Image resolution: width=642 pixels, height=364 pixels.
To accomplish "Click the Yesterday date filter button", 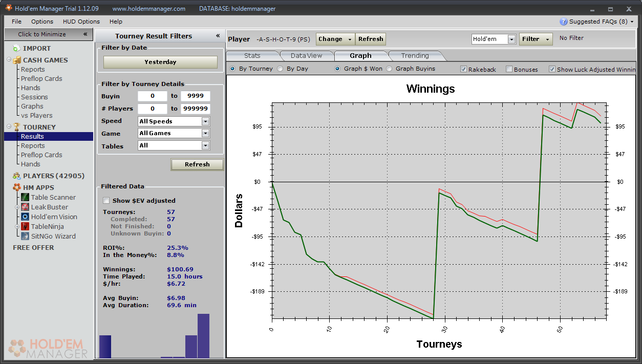I will pos(160,62).
